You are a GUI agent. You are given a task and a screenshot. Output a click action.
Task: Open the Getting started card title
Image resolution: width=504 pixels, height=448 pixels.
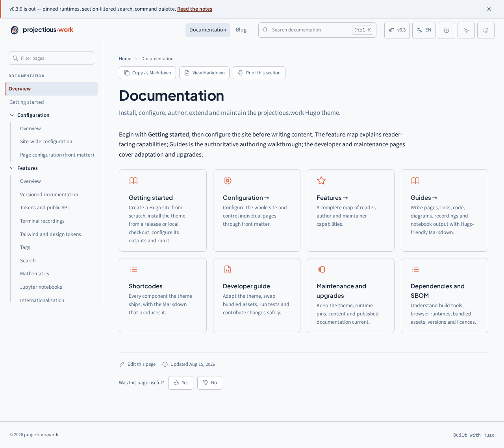point(151,198)
